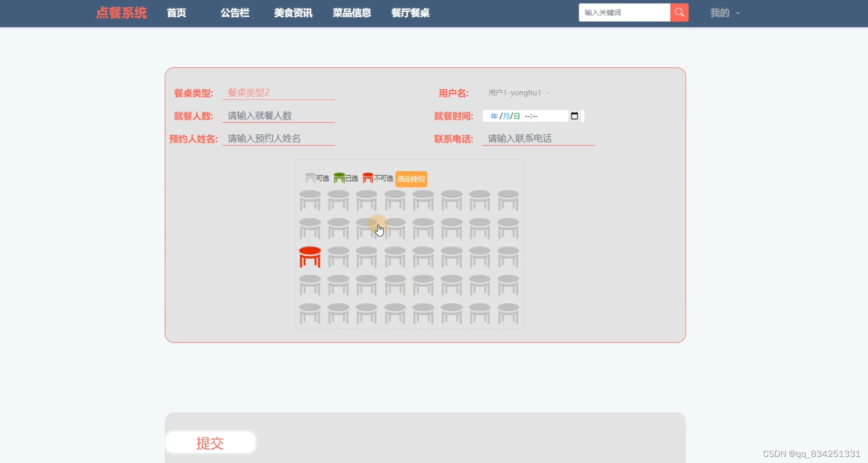Click the 预约人姓名 input field
The width and height of the screenshot is (868, 463).
pyautogui.click(x=278, y=138)
